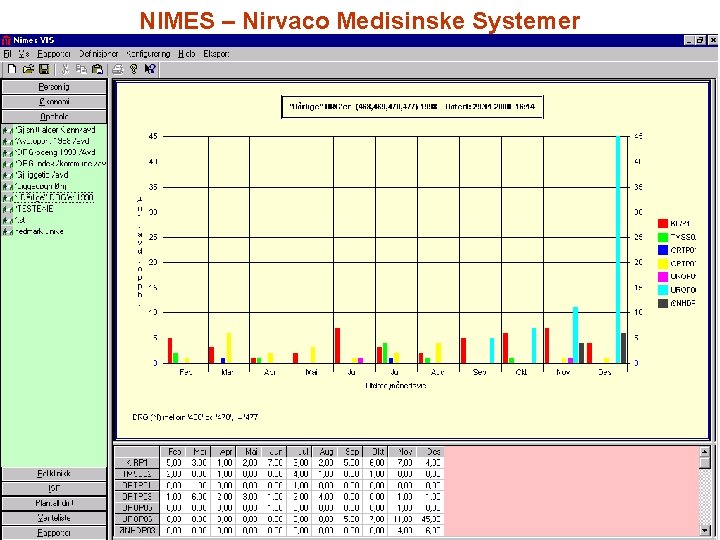This screenshot has width=720, height=540.
Task: Click the table scrollbar up arrow
Action: (x=705, y=452)
